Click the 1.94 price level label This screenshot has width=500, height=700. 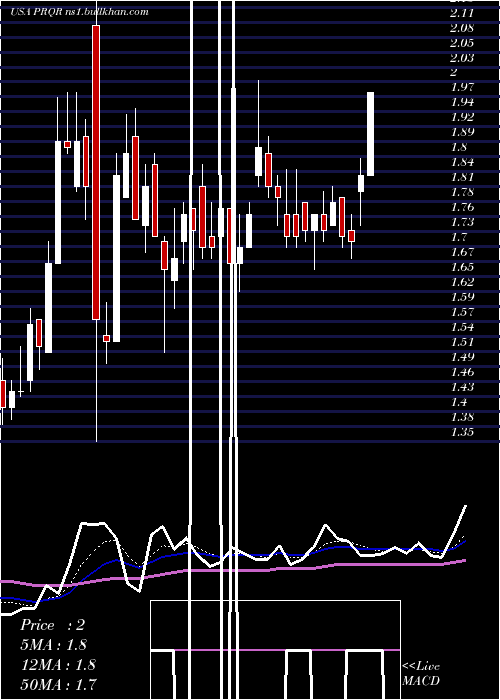pos(462,102)
